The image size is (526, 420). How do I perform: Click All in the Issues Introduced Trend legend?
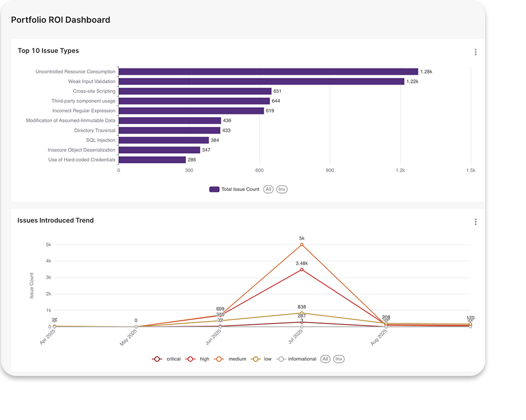[325, 359]
